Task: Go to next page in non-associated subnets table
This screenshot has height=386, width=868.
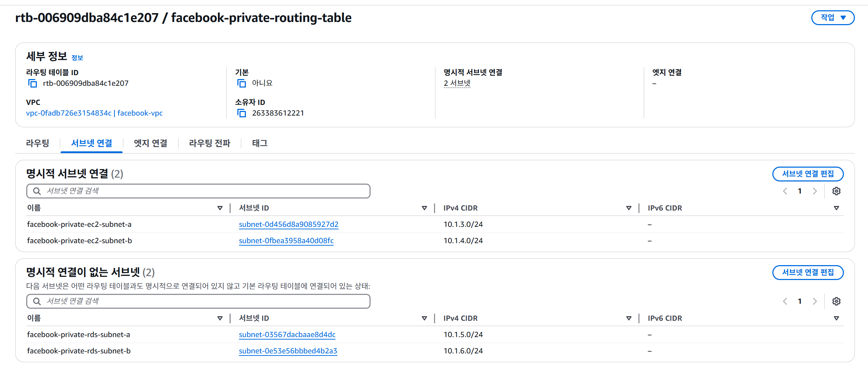Action: (x=815, y=302)
